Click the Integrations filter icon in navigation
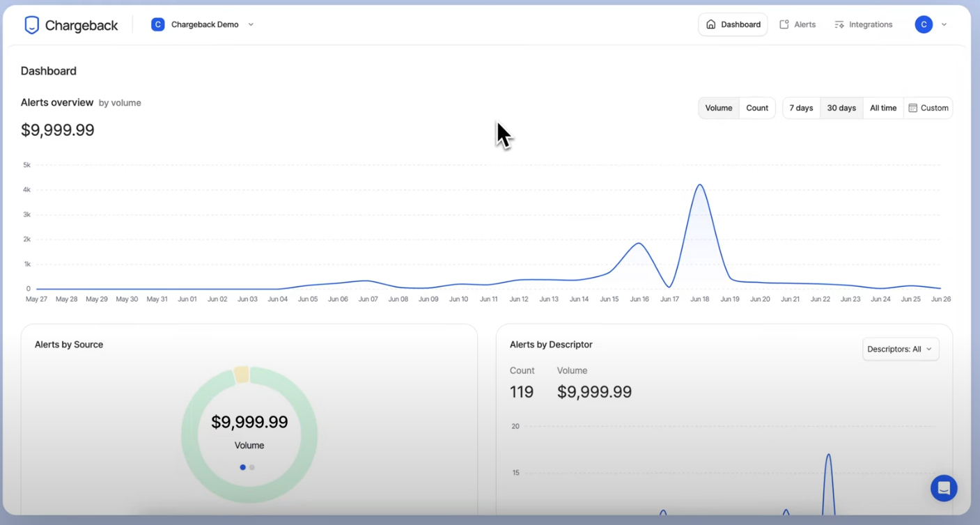The width and height of the screenshot is (980, 525). (x=838, y=24)
